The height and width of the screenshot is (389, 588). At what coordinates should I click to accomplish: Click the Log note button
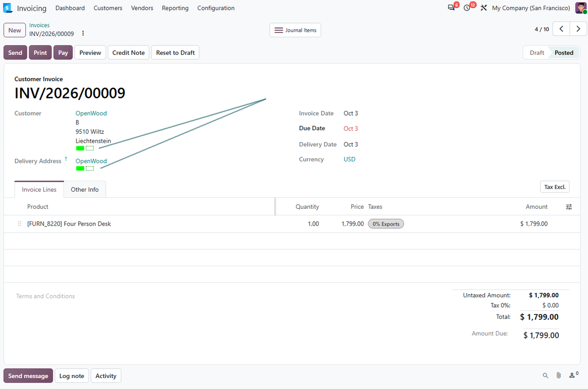(72, 375)
